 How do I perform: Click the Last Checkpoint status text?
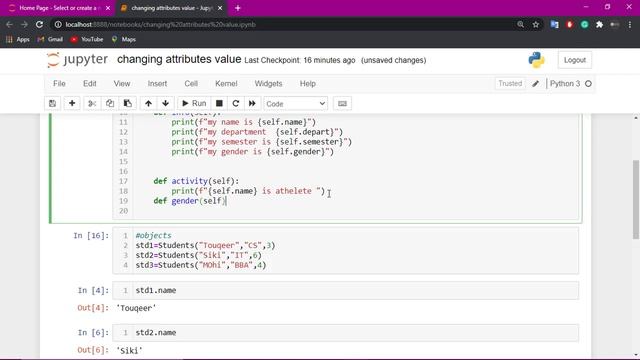[x=300, y=60]
